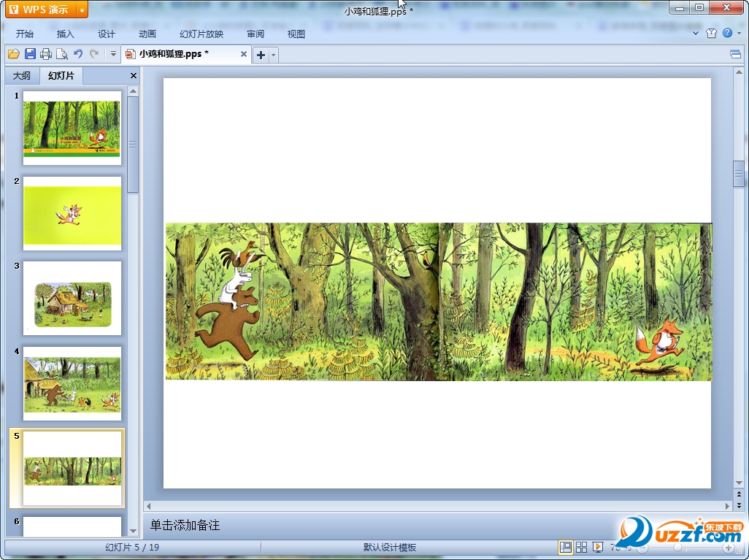The height and width of the screenshot is (560, 749).
Task: Switch to the 幻灯片 panel tab
Action: click(61, 75)
